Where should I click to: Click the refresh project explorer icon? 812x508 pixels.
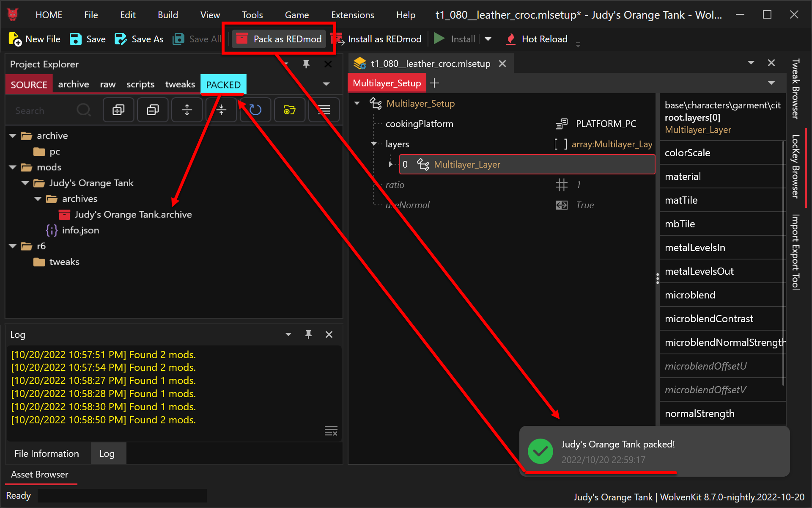255,110
